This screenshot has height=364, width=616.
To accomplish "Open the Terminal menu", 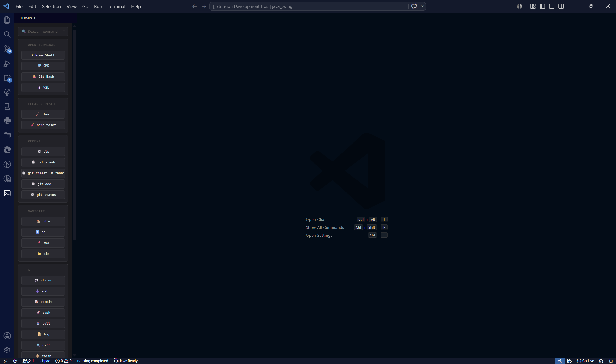I will 116,6.
